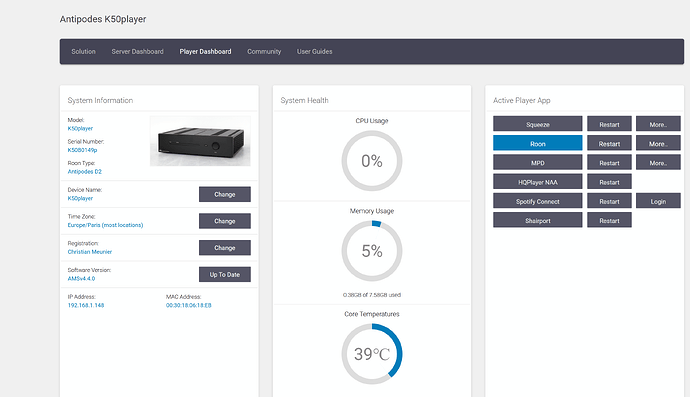Click the Up To Date software button
Viewport: 690px width, 397px height.
pos(224,274)
